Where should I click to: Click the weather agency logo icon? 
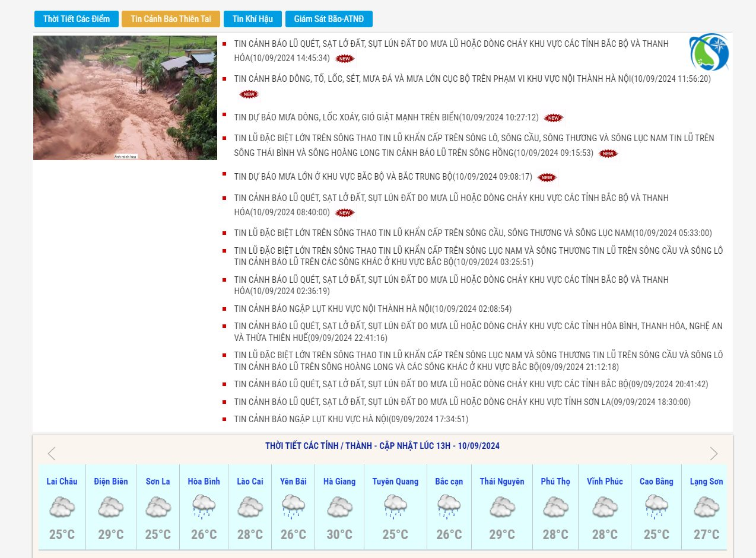click(x=709, y=52)
